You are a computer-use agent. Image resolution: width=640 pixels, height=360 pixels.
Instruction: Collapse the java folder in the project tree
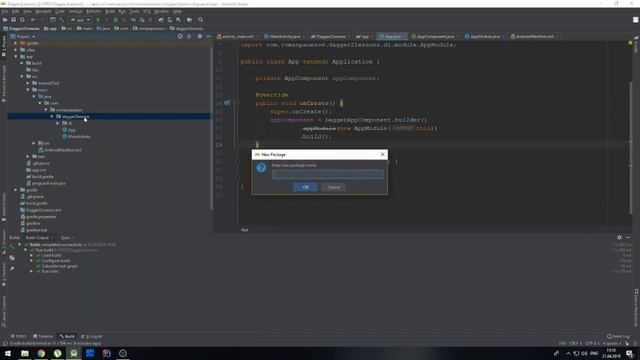pos(34,96)
